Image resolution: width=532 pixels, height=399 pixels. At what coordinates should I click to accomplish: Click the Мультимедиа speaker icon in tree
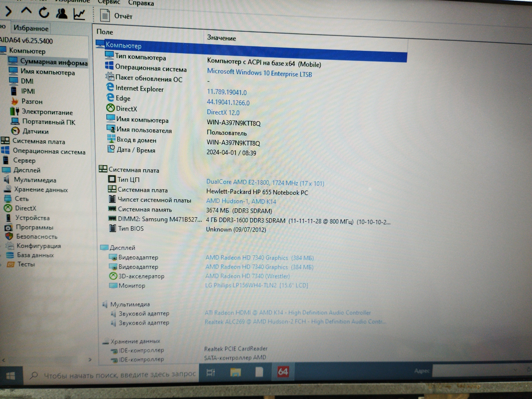7,179
